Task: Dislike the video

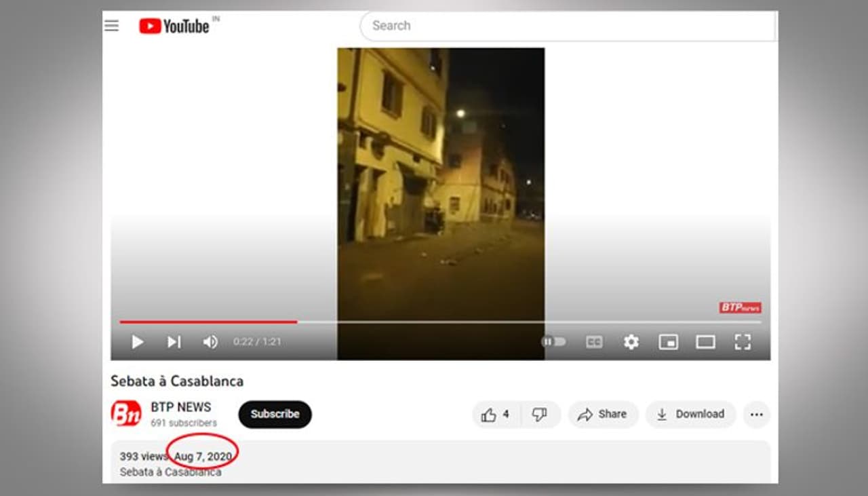Action: click(x=540, y=415)
